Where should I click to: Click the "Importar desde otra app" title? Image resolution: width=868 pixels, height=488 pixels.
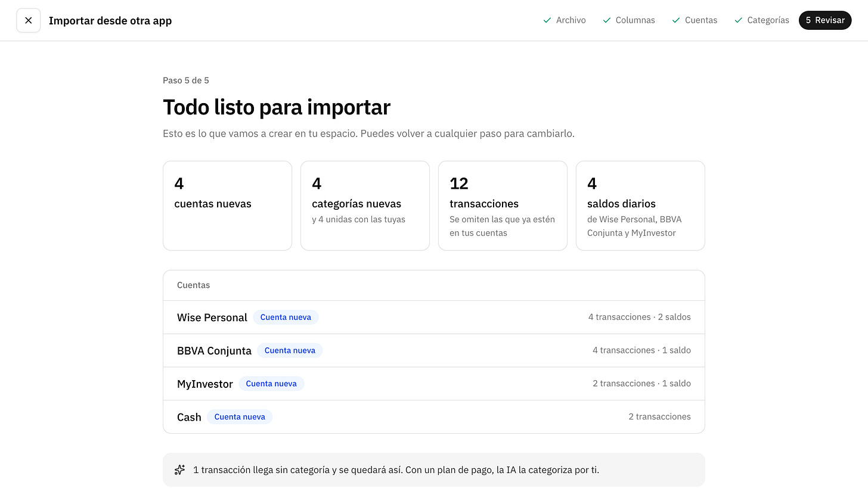[110, 21]
